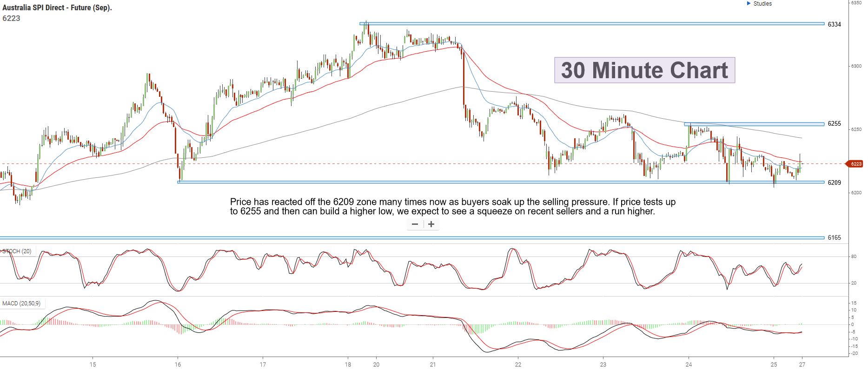This screenshot has height=371, width=868.
Task: Click the MACD (20,50,9) indicator label
Action: [21, 304]
